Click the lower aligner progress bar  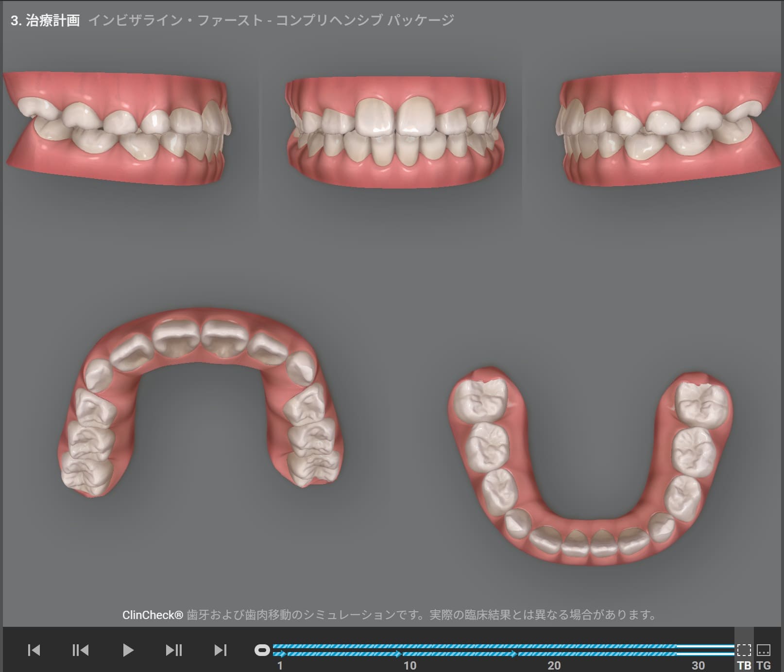click(503, 654)
